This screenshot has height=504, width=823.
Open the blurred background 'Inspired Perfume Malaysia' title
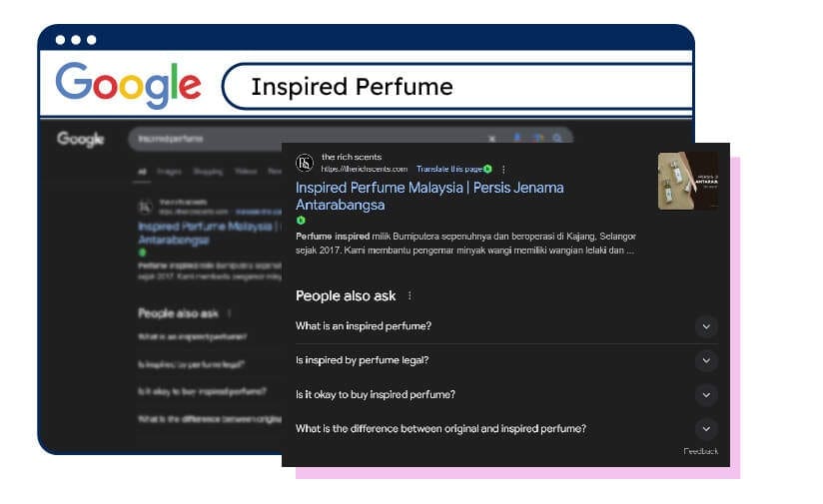coord(209,233)
